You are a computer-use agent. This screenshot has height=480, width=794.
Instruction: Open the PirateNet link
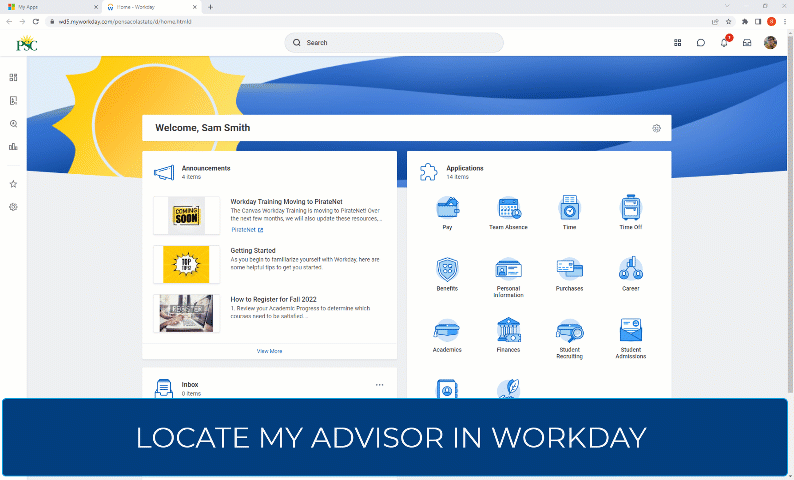[247, 230]
